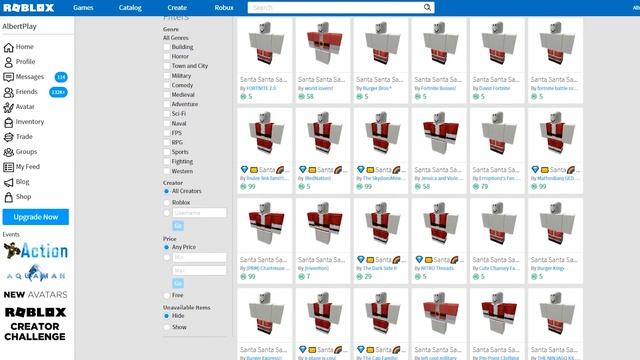Open Home from the sidebar house icon
640x360 pixels.
point(8,47)
